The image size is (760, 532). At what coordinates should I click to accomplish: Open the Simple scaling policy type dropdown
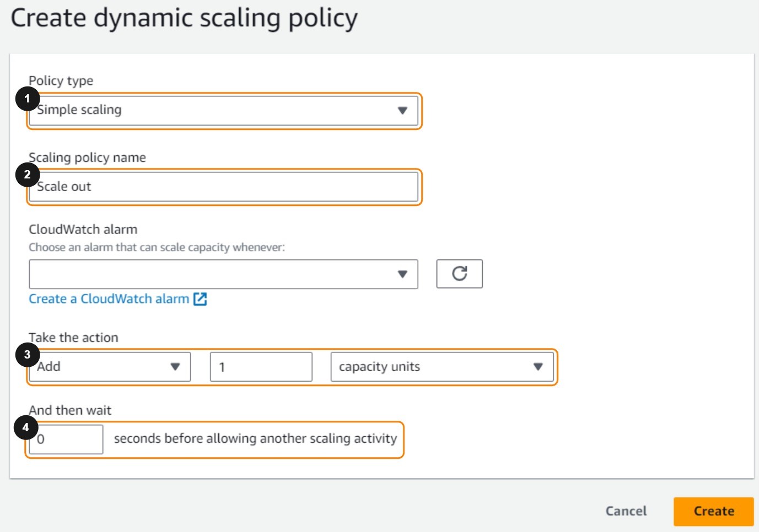pyautogui.click(x=223, y=111)
